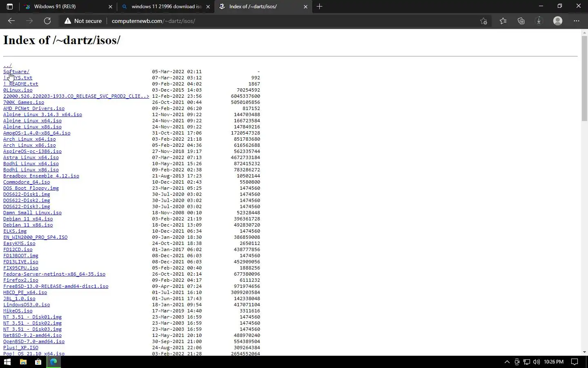Open Settings and more menu
The height and width of the screenshot is (368, 588).
tap(577, 21)
